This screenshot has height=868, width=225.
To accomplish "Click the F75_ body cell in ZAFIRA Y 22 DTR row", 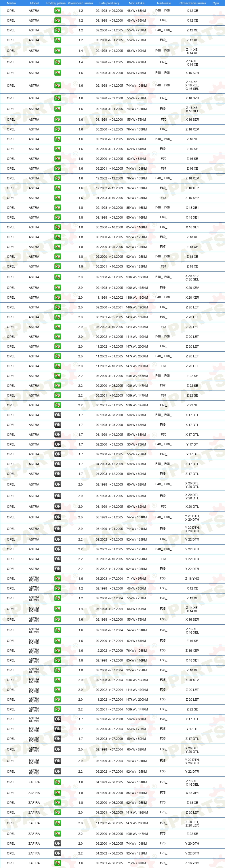I will click(163, 853).
